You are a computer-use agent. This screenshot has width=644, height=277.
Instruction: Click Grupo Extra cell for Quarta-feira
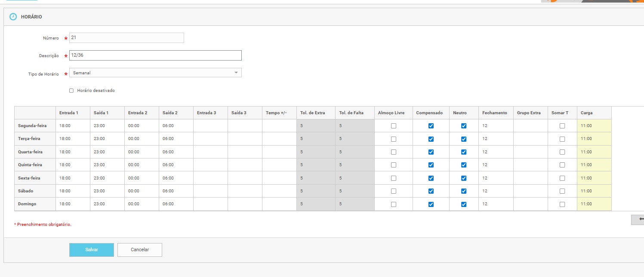pos(530,152)
